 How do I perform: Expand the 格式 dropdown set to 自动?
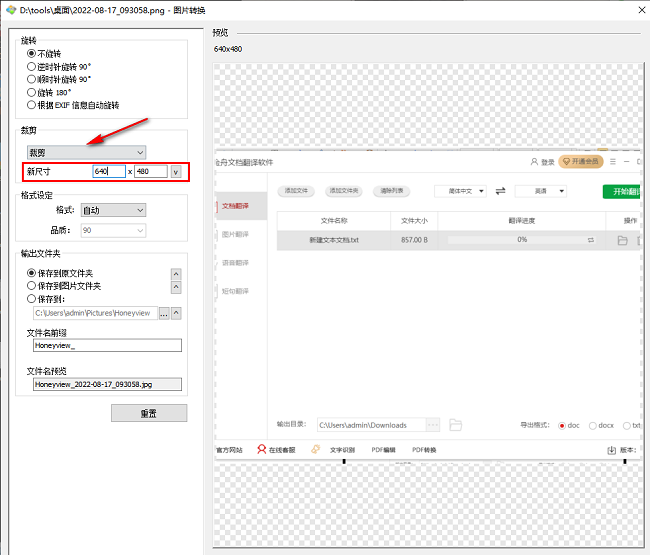pyautogui.click(x=113, y=210)
